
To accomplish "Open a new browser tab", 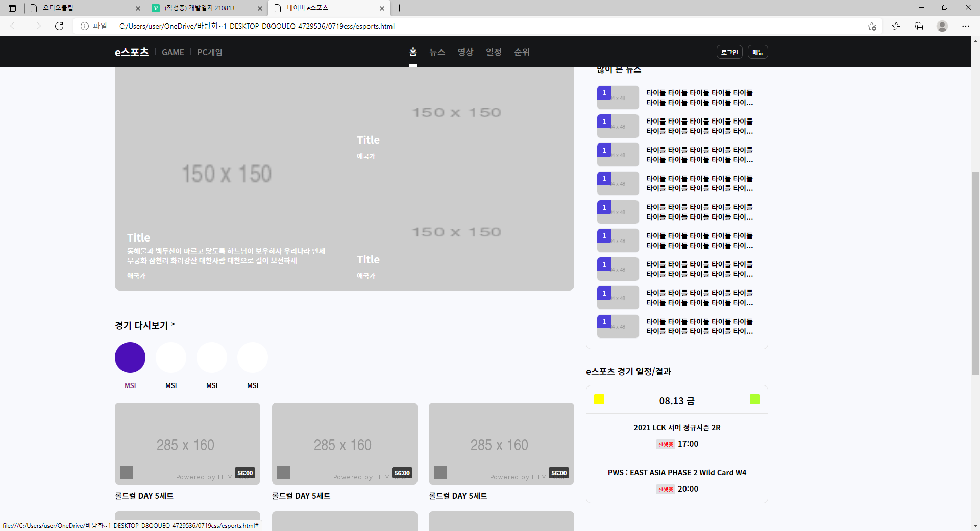I will click(400, 8).
